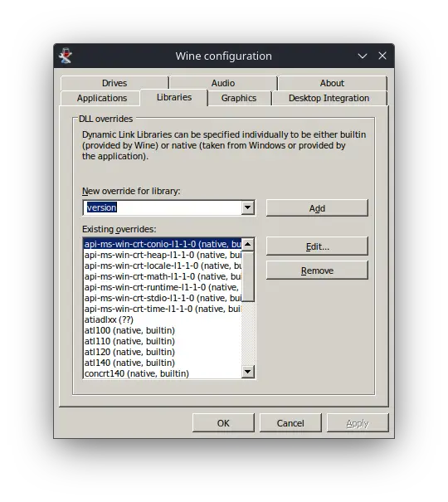Open the Graphics tab
Image resolution: width=448 pixels, height=502 pixels.
click(x=239, y=98)
